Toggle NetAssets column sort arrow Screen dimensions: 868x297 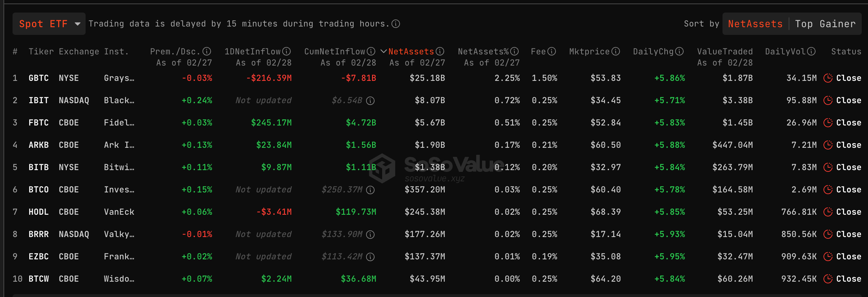pyautogui.click(x=384, y=52)
